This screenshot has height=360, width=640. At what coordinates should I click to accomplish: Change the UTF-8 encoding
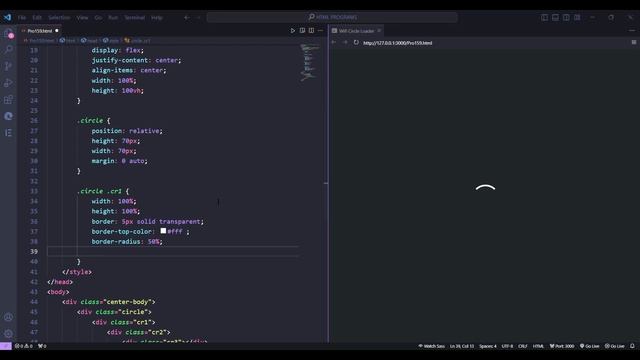click(x=507, y=346)
